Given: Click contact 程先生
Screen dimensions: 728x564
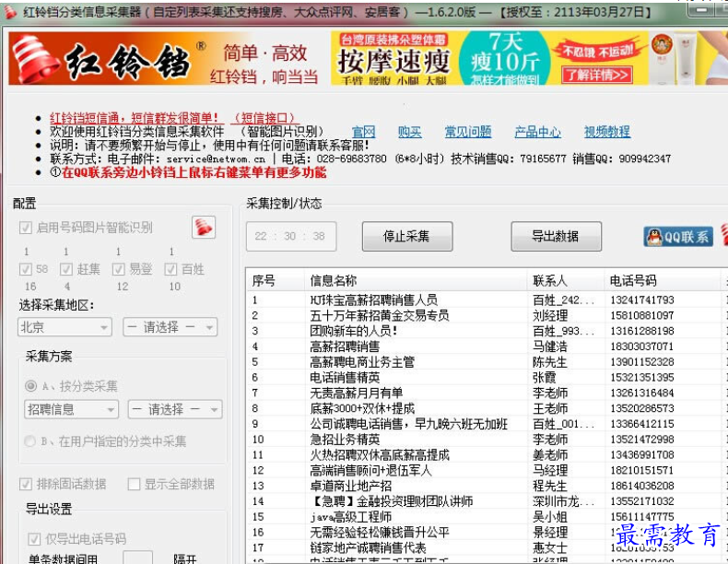Looking at the screenshot, I should click(550, 486).
